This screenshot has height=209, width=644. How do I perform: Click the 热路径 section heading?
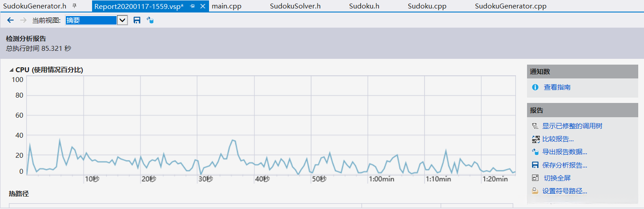[19, 193]
